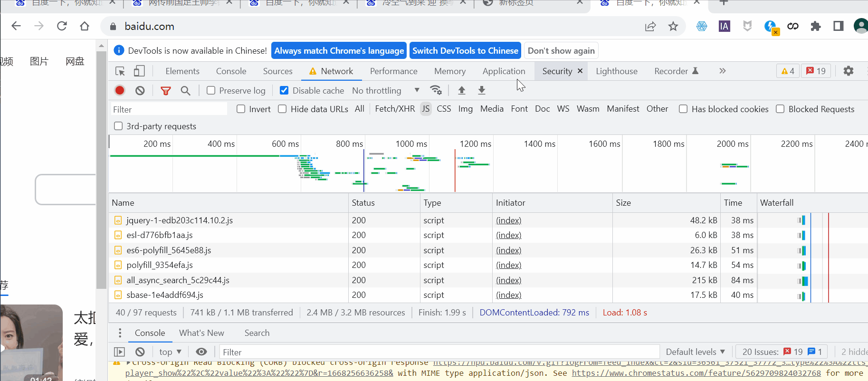868x381 pixels.
Task: Open the chromestatus.com feature link
Action: coord(696,373)
